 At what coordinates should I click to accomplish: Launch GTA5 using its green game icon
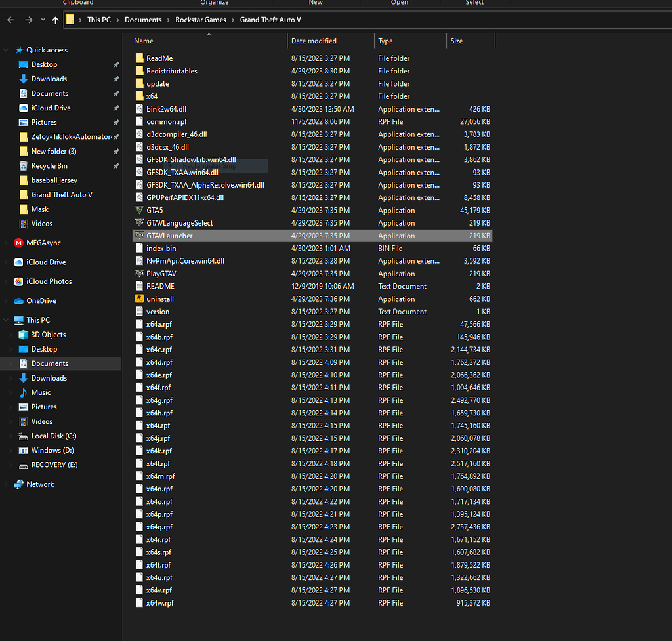140,210
